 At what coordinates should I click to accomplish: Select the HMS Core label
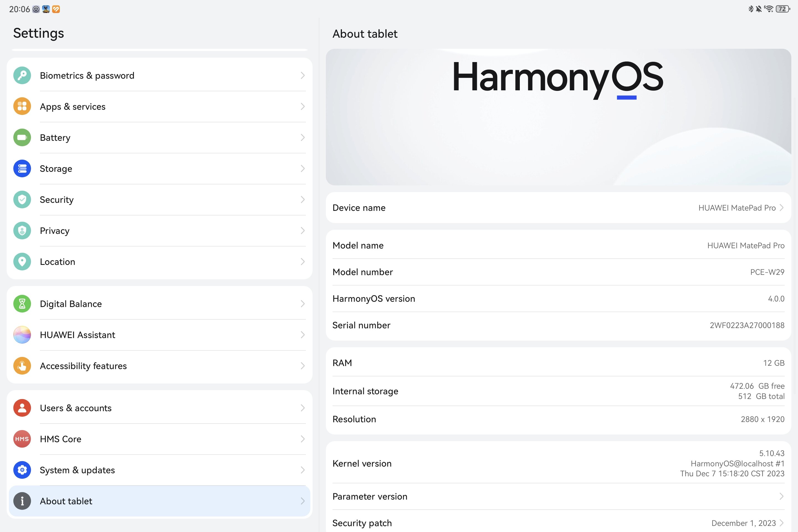60,439
